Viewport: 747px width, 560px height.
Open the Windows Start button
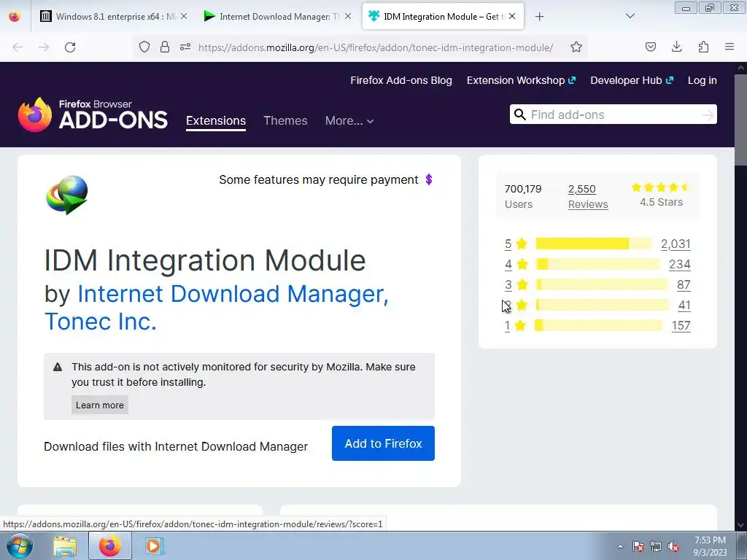[19, 545]
